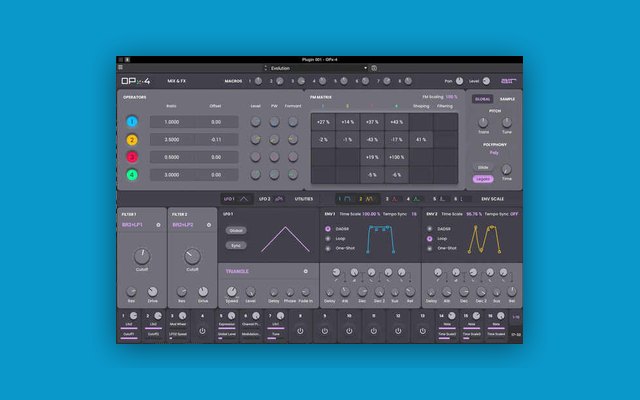
Task: Enable modulation slot 12 power icon
Action: [x=398, y=331]
